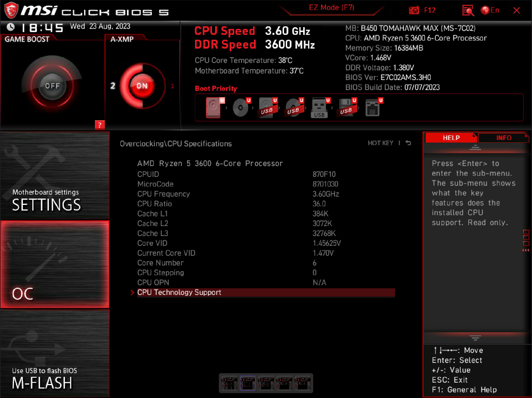Click the 1.45625V Core VID value
This screenshot has height=398, width=532.
pyautogui.click(x=327, y=243)
